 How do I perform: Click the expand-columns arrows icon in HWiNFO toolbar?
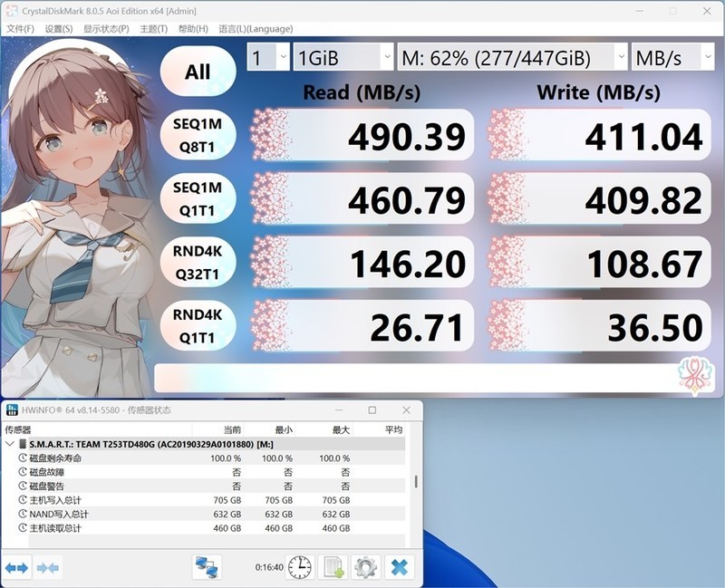(16, 568)
